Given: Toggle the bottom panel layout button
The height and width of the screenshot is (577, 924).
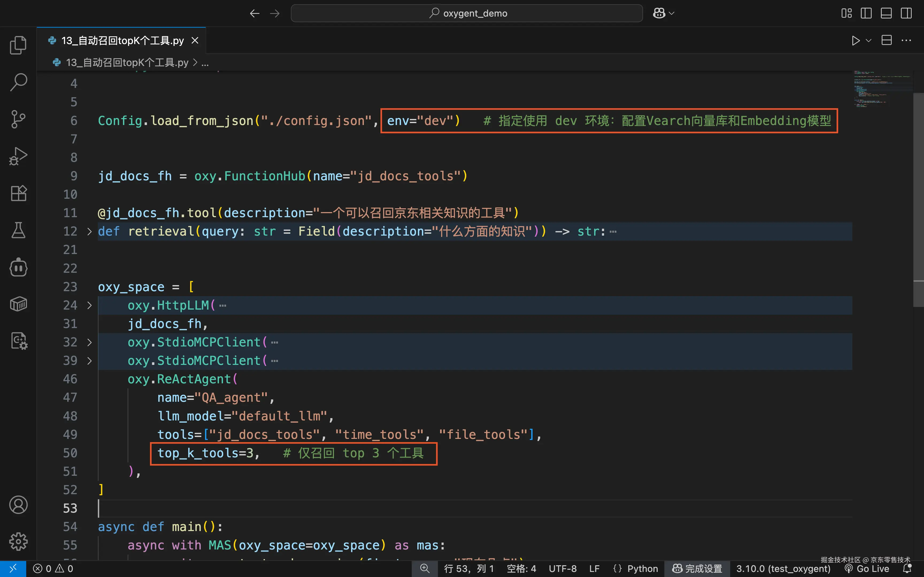Looking at the screenshot, I should pos(886,13).
